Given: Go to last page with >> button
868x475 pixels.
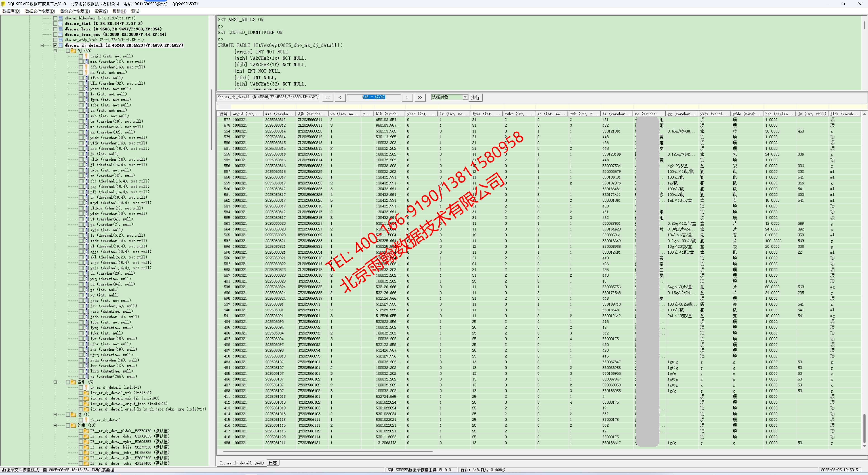Looking at the screenshot, I should [420, 97].
